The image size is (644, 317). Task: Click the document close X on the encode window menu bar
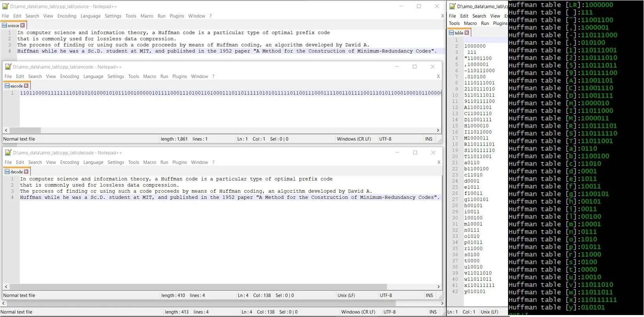coord(439,77)
